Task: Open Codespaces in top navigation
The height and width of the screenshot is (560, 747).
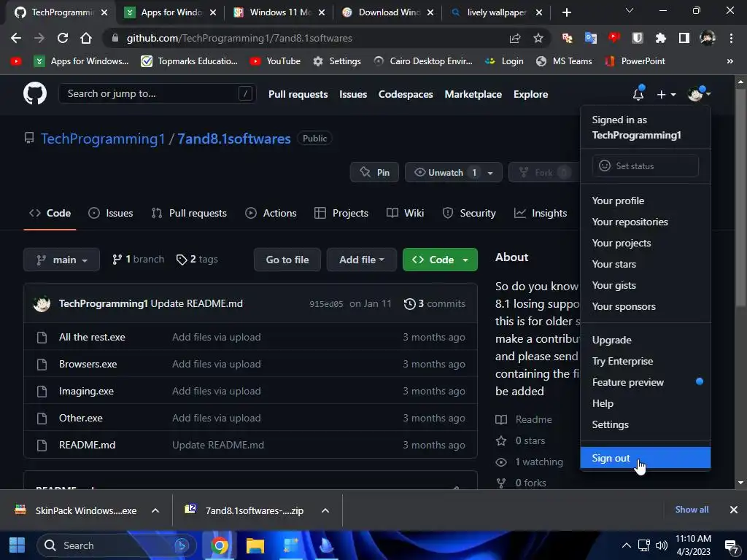Action: [x=406, y=94]
